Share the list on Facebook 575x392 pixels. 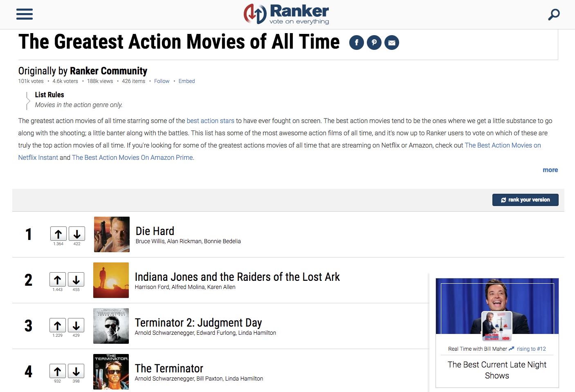(x=356, y=43)
